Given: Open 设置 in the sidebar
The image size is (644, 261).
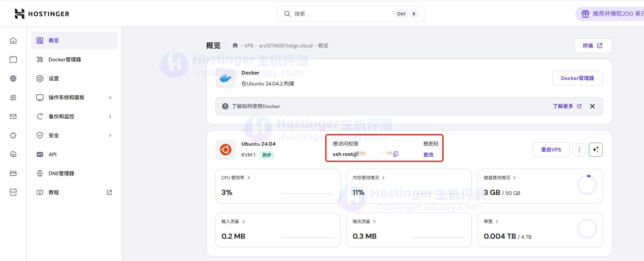Looking at the screenshot, I should (74, 78).
